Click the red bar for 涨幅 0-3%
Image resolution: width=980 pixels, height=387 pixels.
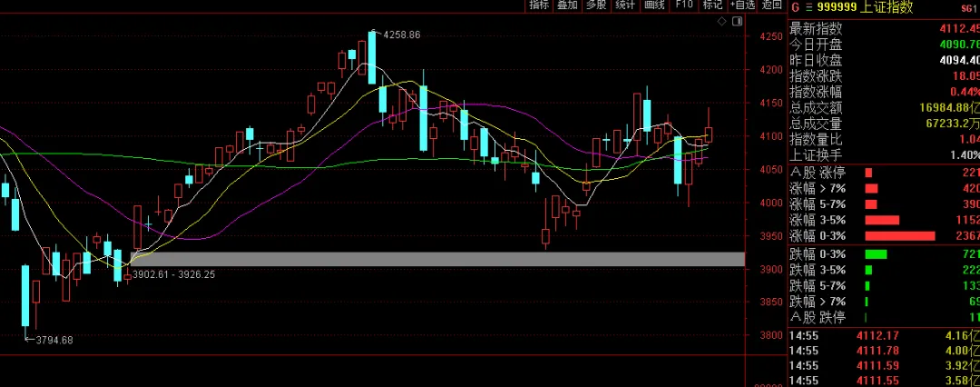click(x=900, y=236)
